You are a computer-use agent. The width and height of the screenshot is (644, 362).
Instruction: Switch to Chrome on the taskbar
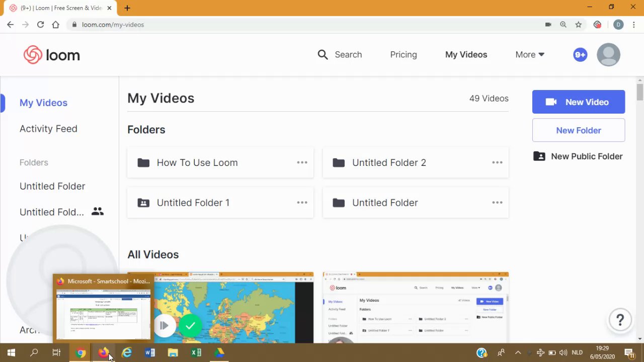80,353
